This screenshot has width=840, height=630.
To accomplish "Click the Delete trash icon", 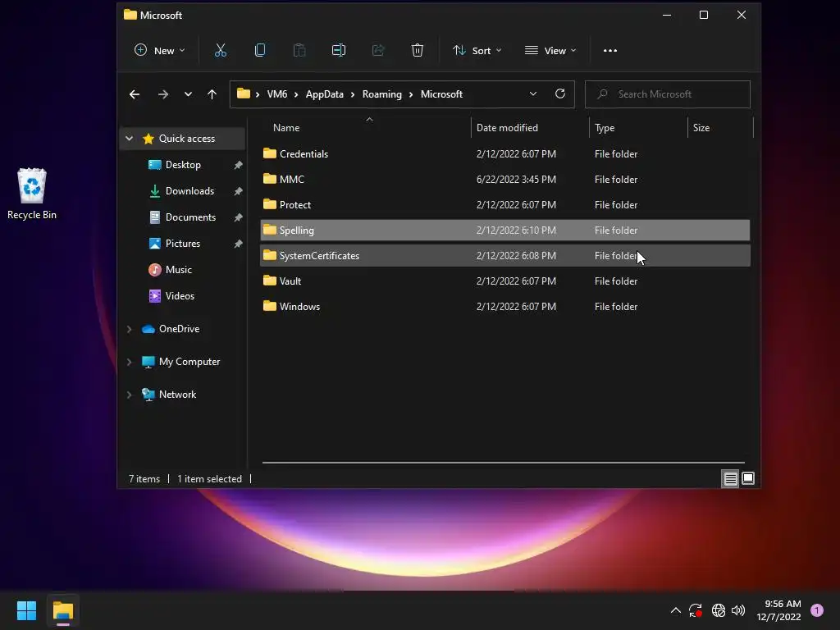I will (x=418, y=50).
